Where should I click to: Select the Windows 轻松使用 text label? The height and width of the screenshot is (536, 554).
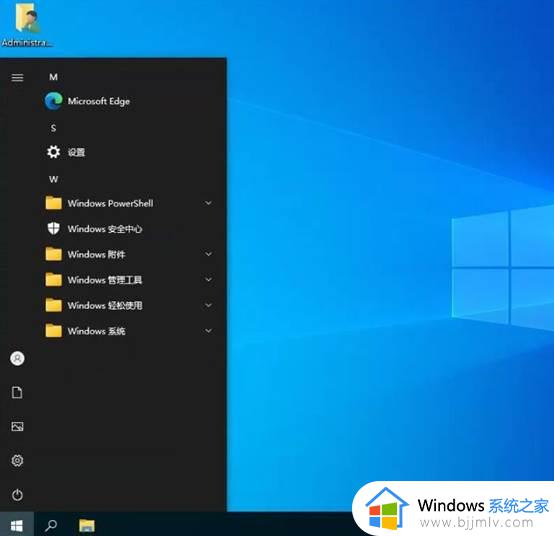(x=105, y=306)
